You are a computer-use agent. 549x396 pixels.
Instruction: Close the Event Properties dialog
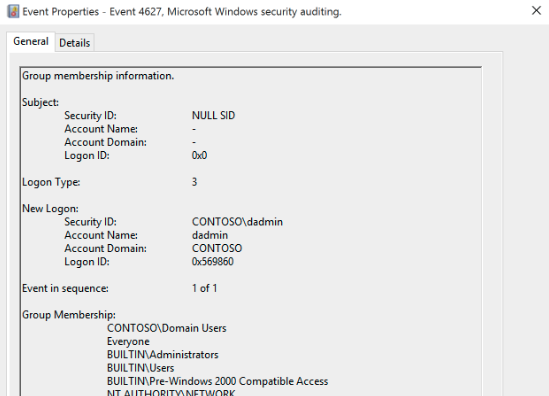click(x=536, y=11)
